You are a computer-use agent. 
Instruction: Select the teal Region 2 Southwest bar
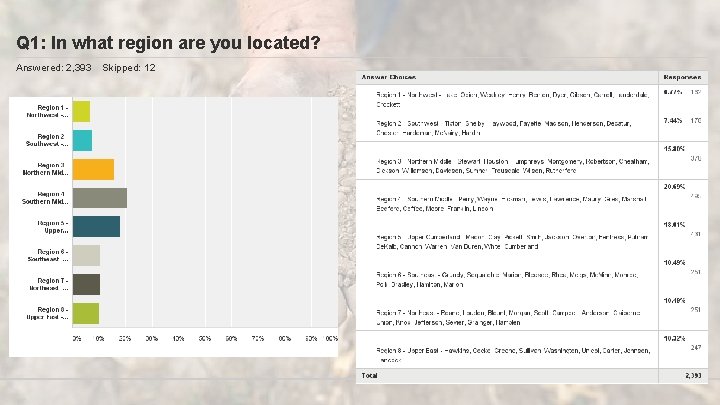coord(82,140)
